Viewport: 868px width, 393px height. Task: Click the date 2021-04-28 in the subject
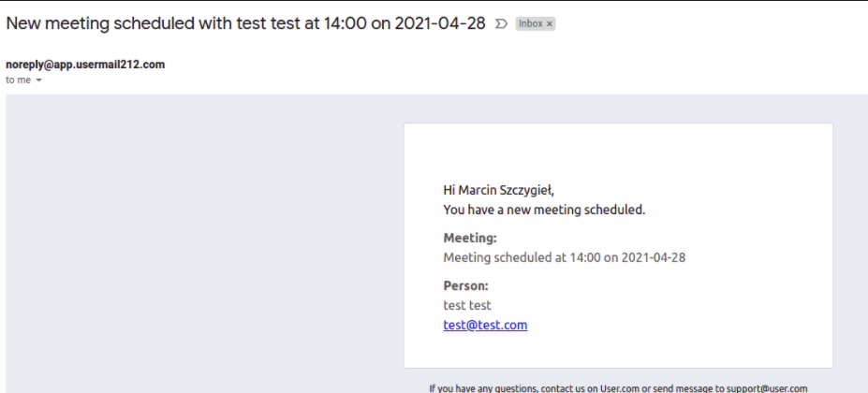[x=440, y=23]
